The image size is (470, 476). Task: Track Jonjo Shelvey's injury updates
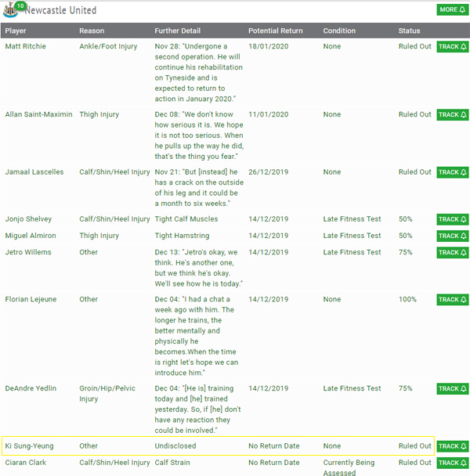click(453, 219)
